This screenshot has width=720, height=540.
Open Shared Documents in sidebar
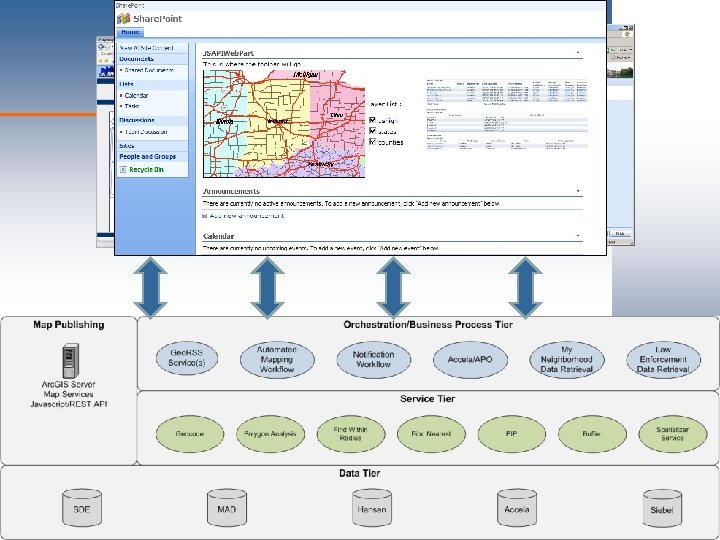point(149,70)
